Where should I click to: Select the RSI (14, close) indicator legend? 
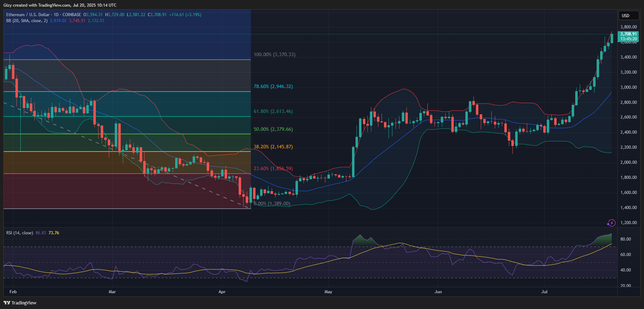coord(20,233)
